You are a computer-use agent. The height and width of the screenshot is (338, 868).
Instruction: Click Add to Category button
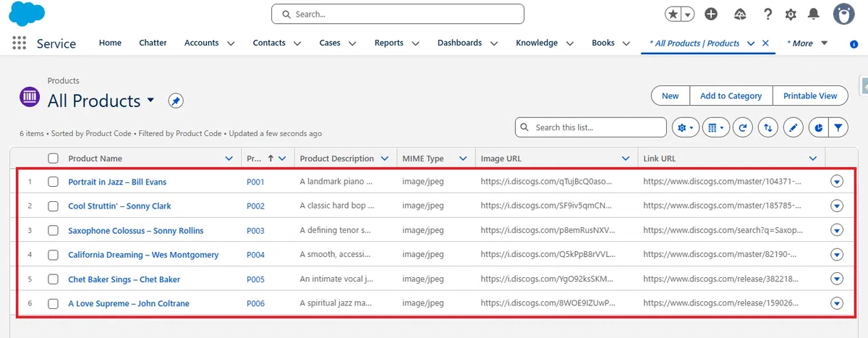[x=731, y=96]
